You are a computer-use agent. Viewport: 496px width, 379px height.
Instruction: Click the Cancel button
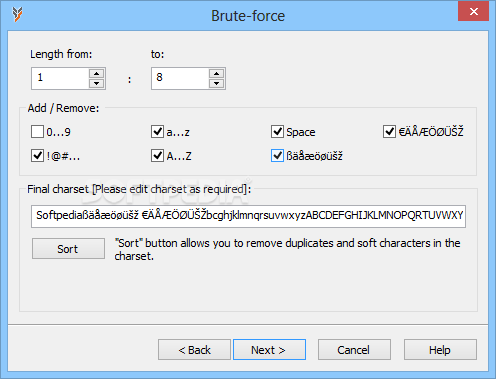[354, 350]
